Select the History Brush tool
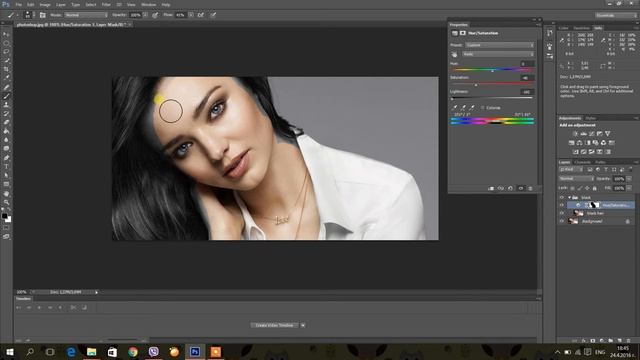The height and width of the screenshot is (360, 640). click(6, 113)
